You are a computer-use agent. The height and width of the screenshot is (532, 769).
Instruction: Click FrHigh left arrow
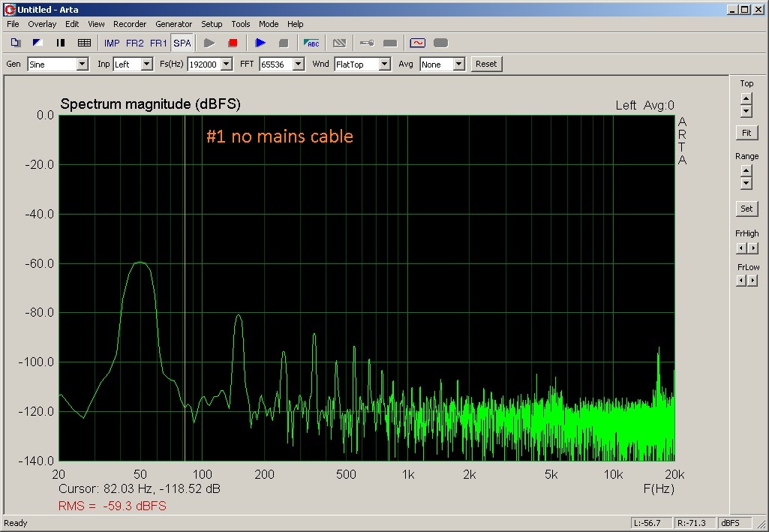741,248
